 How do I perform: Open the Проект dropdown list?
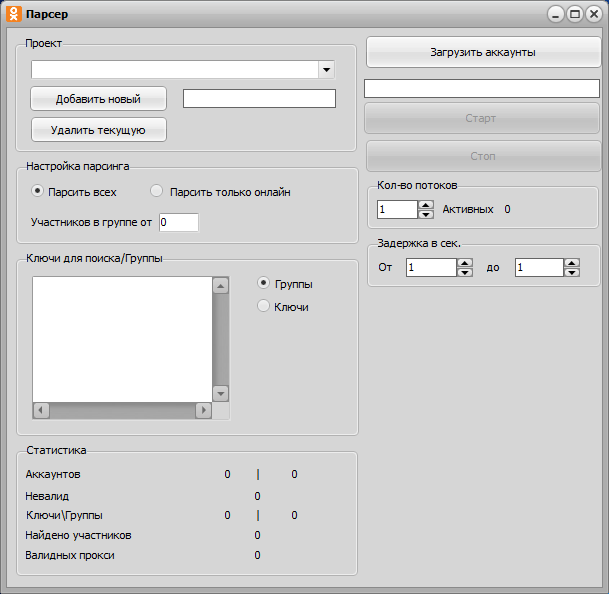click(326, 69)
